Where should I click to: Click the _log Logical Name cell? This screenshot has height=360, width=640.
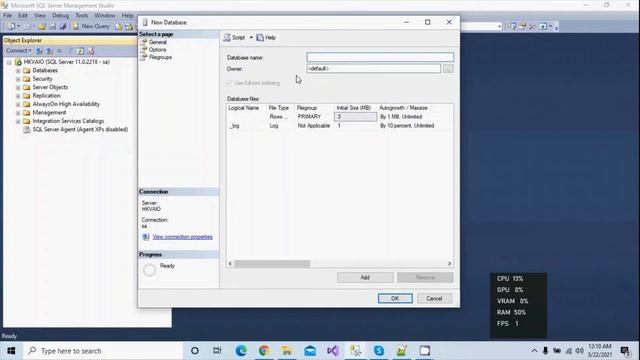click(247, 126)
